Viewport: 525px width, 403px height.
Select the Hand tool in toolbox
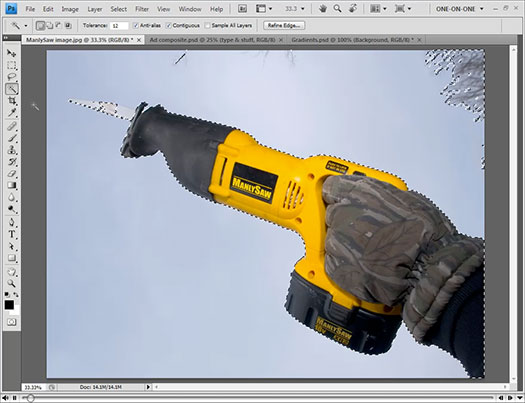tap(11, 272)
